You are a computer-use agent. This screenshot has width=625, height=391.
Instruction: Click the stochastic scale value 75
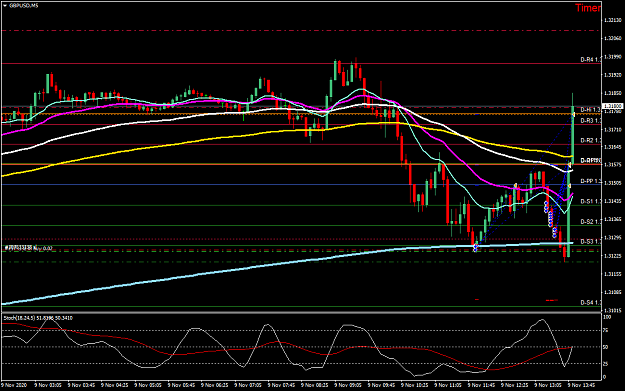(x=605, y=330)
